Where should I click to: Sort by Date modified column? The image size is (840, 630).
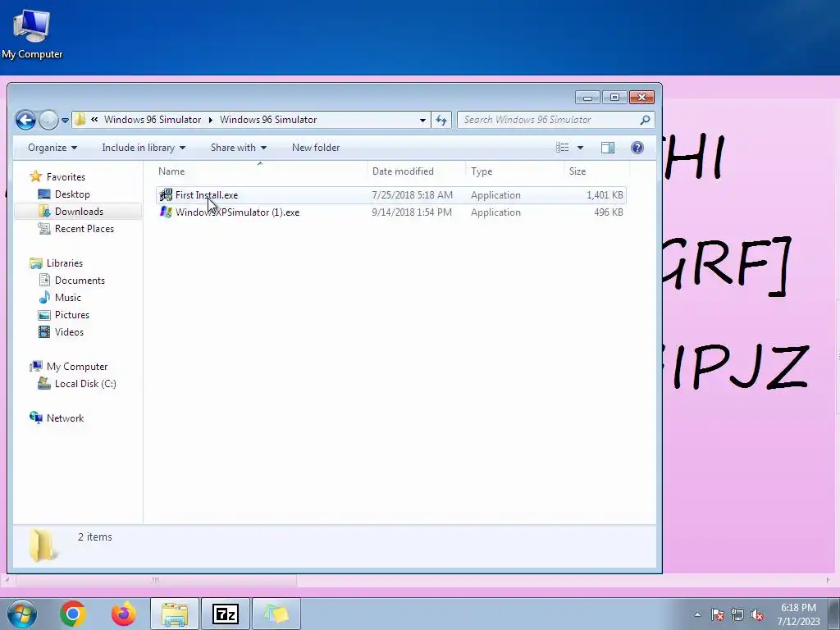403,171
